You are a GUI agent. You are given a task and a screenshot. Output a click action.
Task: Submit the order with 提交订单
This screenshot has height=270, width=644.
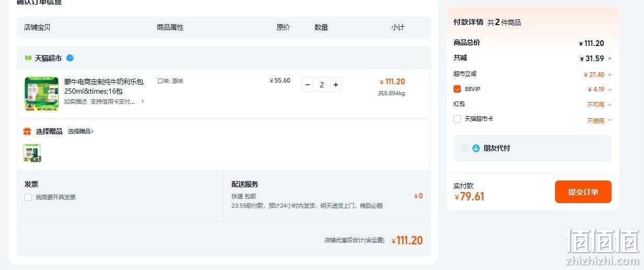(x=583, y=192)
